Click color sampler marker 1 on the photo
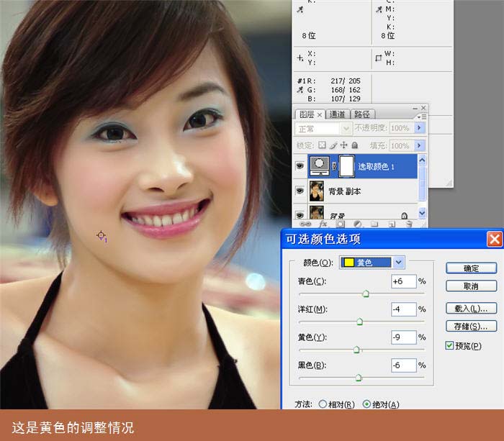 102,236
